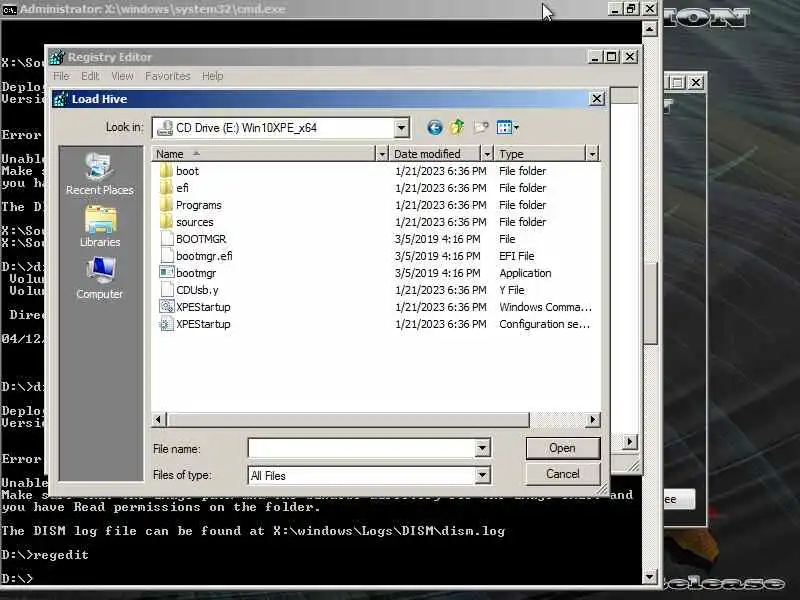Click the Open button
This screenshot has height=600, width=800.
click(x=563, y=448)
